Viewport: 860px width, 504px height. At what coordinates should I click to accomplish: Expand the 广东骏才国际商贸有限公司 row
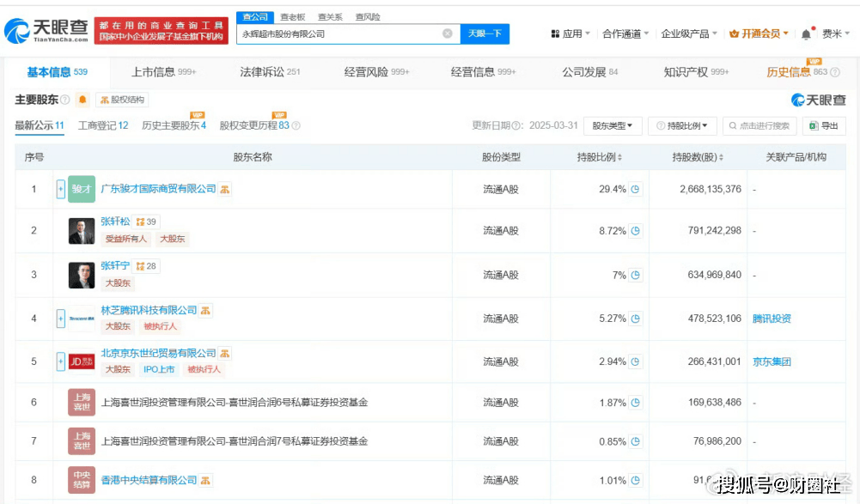[x=61, y=189]
